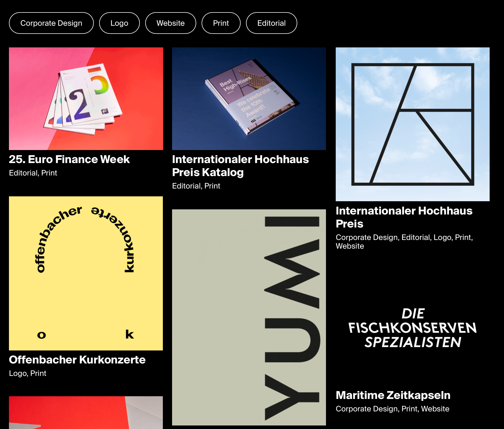Filter by Website category

pos(171,23)
